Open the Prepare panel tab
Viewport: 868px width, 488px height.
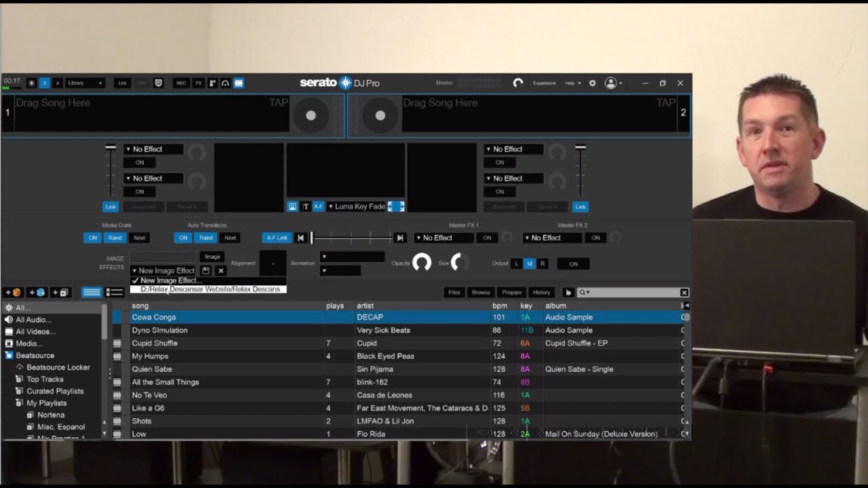tap(511, 293)
